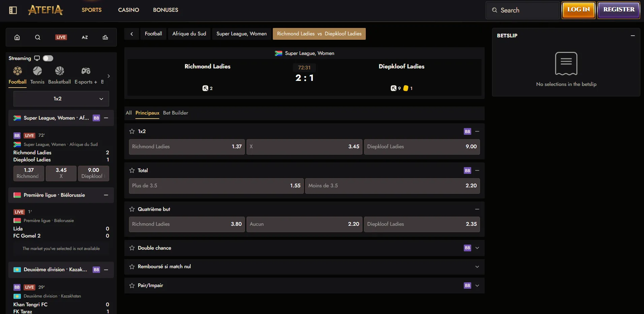
Task: Select Plus de 3.5 odds 1.55
Action: (x=216, y=186)
